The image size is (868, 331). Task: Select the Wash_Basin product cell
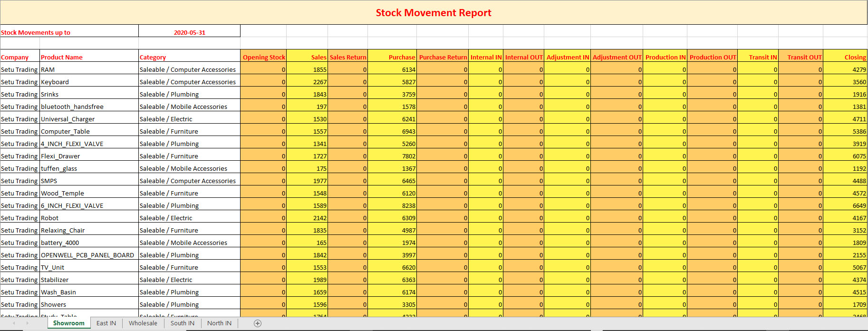pos(89,291)
